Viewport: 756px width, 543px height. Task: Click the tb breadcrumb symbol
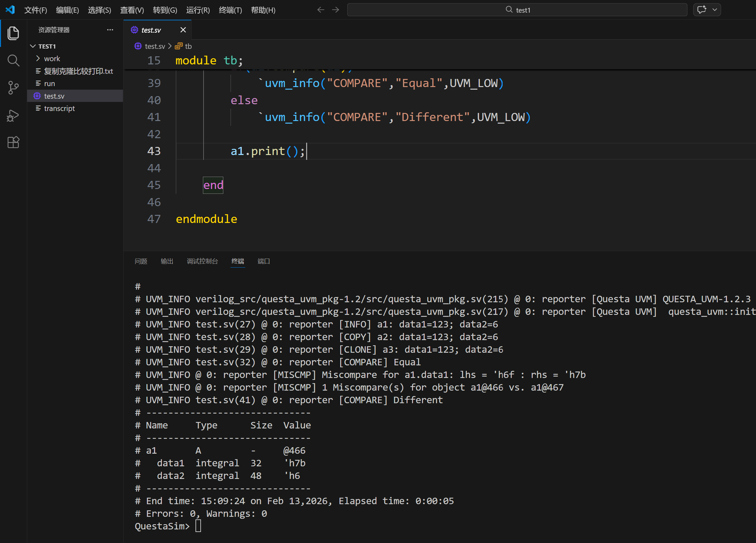pos(188,46)
